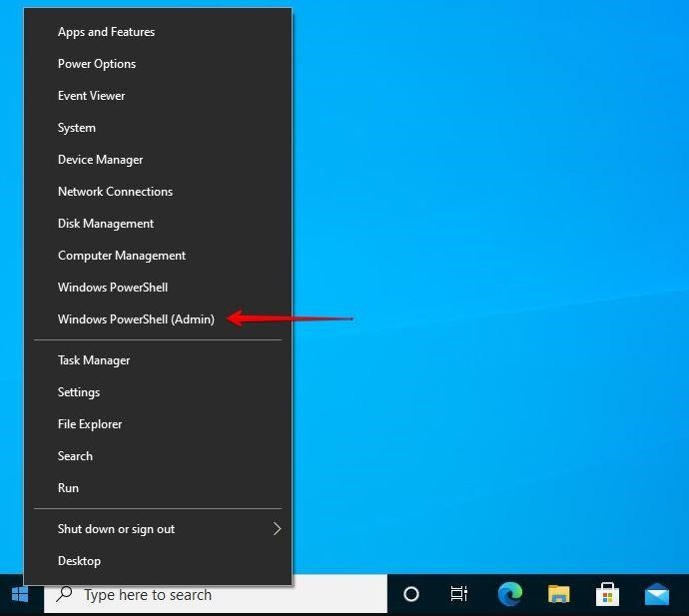
Task: Open Apps and Features
Action: pos(106,32)
